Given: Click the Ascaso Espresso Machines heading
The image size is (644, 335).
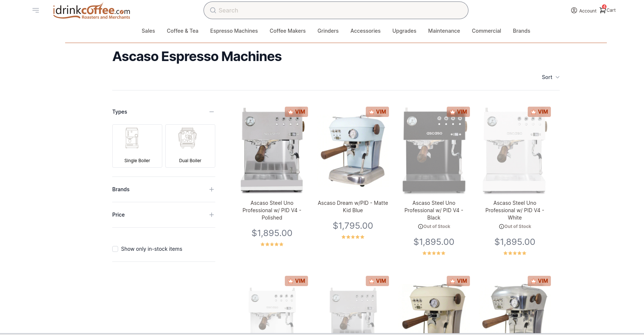Looking at the screenshot, I should (x=197, y=56).
